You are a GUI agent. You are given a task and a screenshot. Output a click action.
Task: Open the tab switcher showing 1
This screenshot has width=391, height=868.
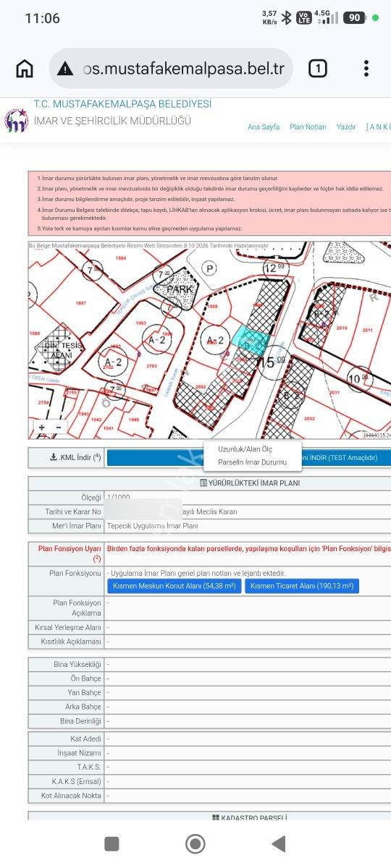pyautogui.click(x=317, y=69)
